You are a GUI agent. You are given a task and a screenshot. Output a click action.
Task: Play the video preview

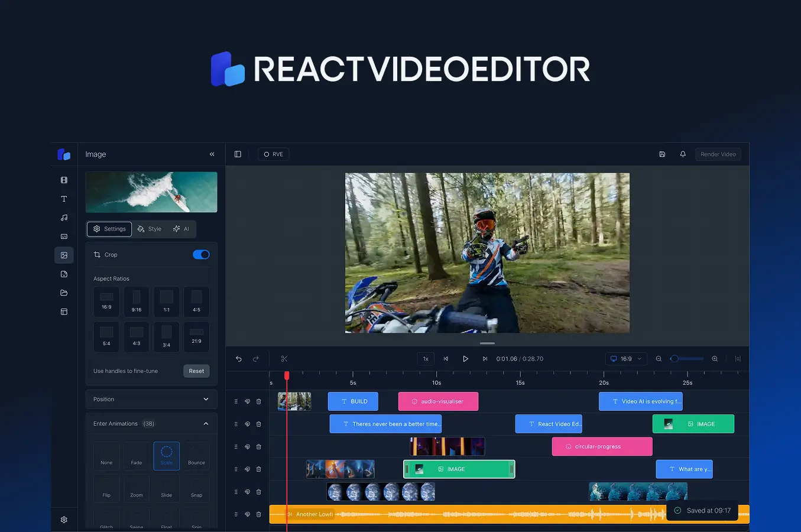click(465, 359)
